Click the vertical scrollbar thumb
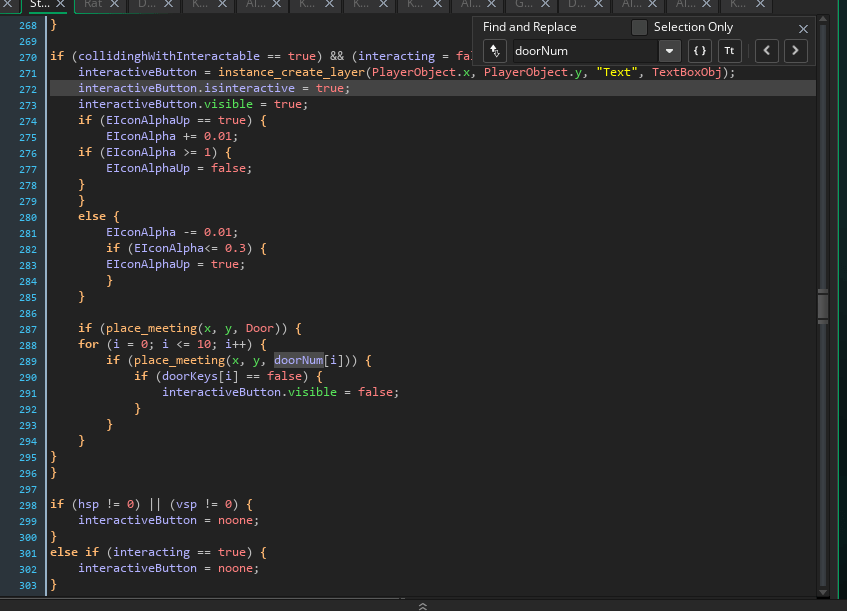This screenshot has width=847, height=611. pyautogui.click(x=822, y=304)
